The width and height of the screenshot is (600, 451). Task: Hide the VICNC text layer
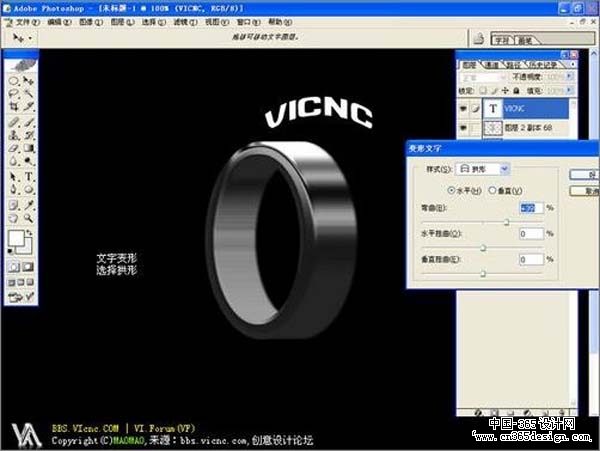(463, 109)
